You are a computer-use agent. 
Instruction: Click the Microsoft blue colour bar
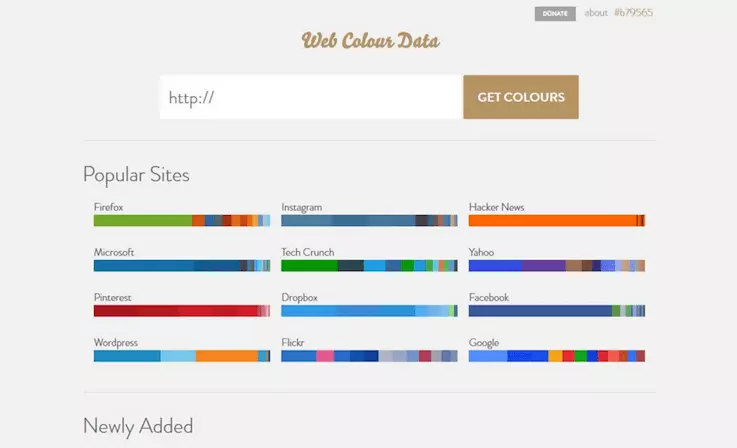click(181, 266)
